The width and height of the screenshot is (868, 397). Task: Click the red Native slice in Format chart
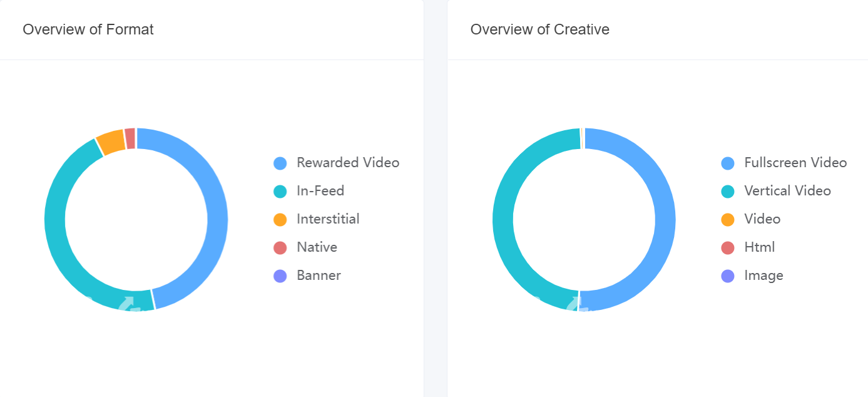tap(130, 138)
